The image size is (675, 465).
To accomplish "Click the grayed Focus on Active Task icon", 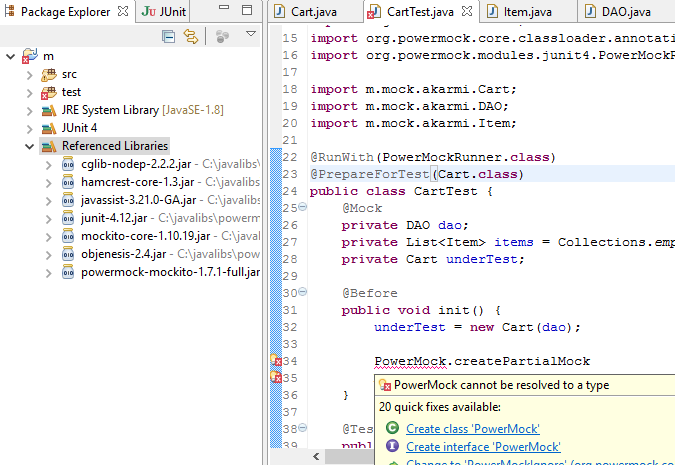I will click(x=222, y=37).
